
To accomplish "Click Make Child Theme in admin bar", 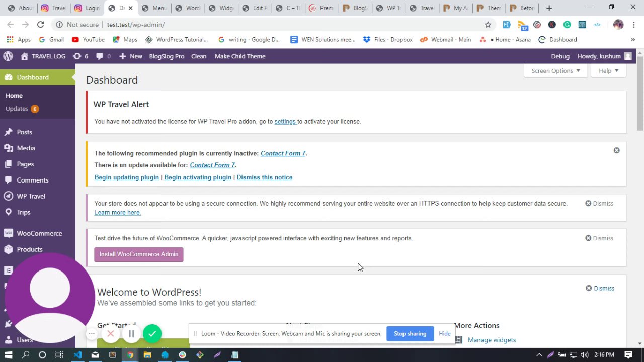I will 240,56.
